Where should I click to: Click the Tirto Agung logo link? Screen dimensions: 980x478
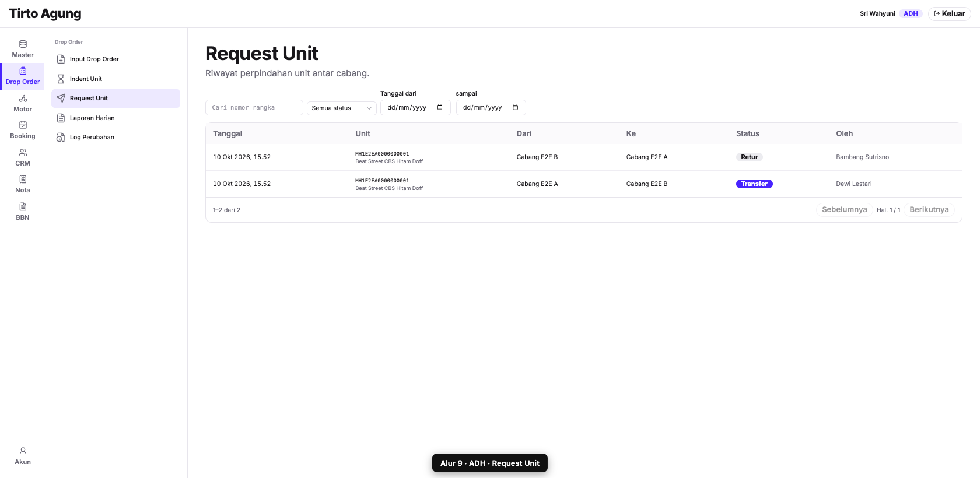(x=45, y=13)
